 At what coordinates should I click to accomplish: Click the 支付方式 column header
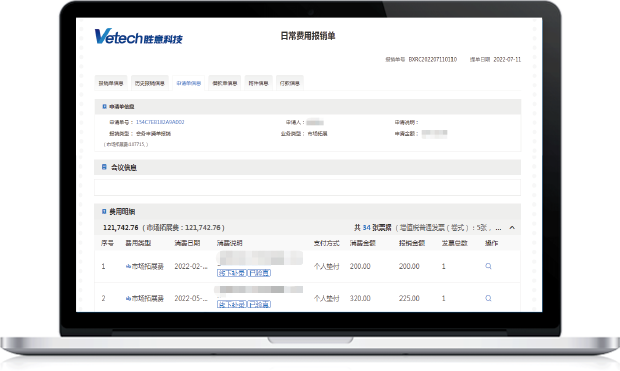coord(327,243)
